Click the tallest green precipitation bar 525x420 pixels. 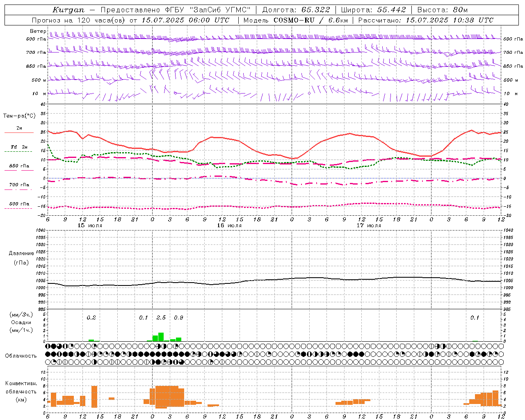tap(161, 337)
